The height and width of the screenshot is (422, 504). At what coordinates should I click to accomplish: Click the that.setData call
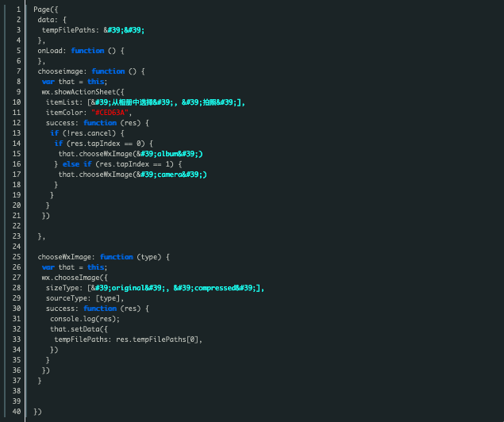76,329
